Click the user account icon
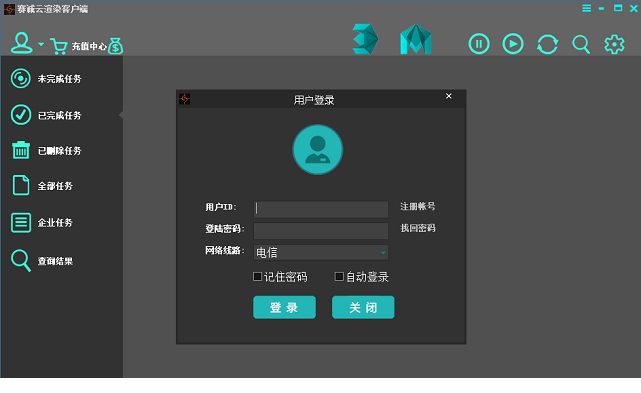Image resolution: width=641 pixels, height=393 pixels. [22, 43]
